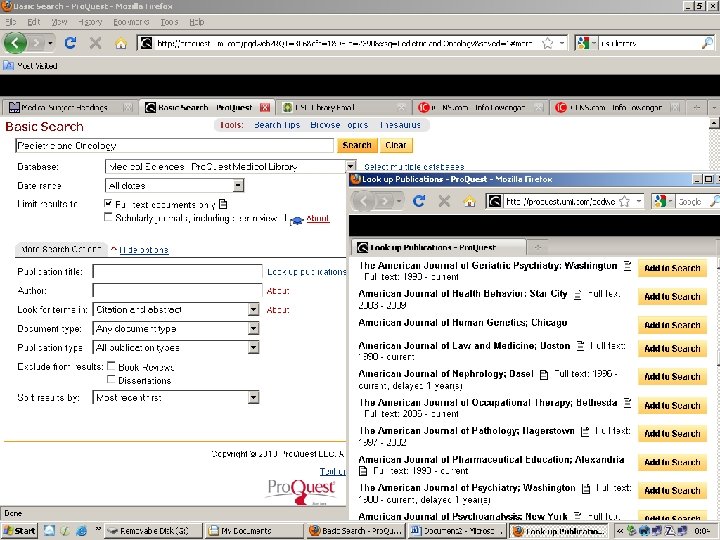Open Most Visited bookmarks folder
This screenshot has width=720, height=540.
coord(30,66)
